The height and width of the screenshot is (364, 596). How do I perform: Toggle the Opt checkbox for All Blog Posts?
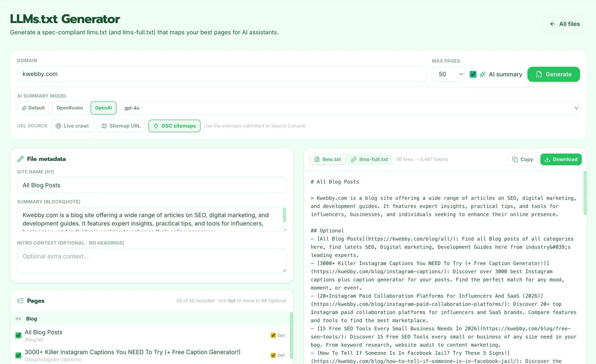pos(273,335)
